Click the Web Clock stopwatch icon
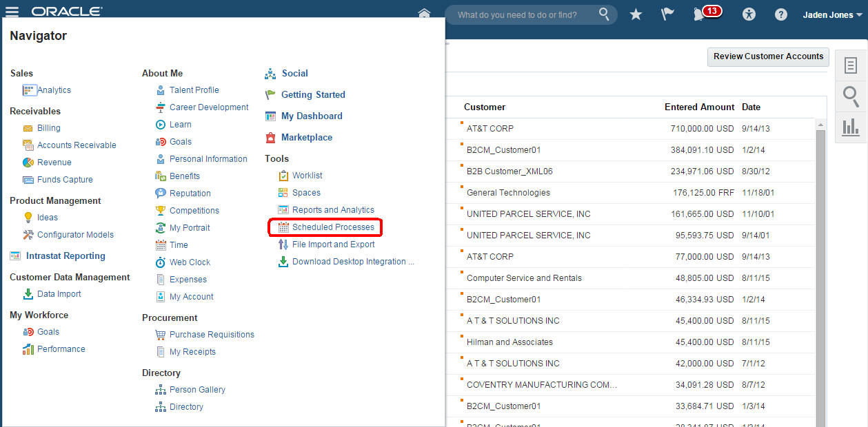Screen dimensions: 868x427 161,262
